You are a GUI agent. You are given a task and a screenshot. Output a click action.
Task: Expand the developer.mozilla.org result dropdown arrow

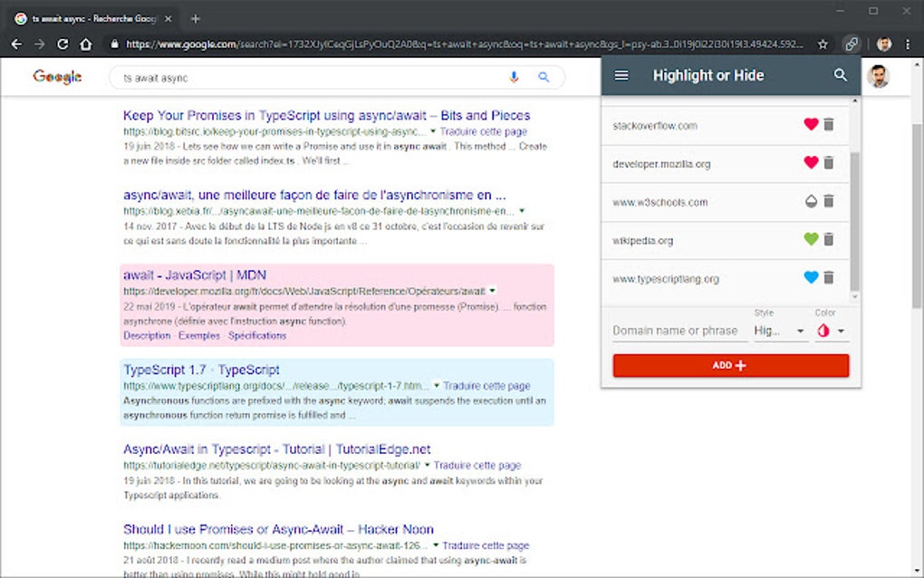[x=492, y=291]
